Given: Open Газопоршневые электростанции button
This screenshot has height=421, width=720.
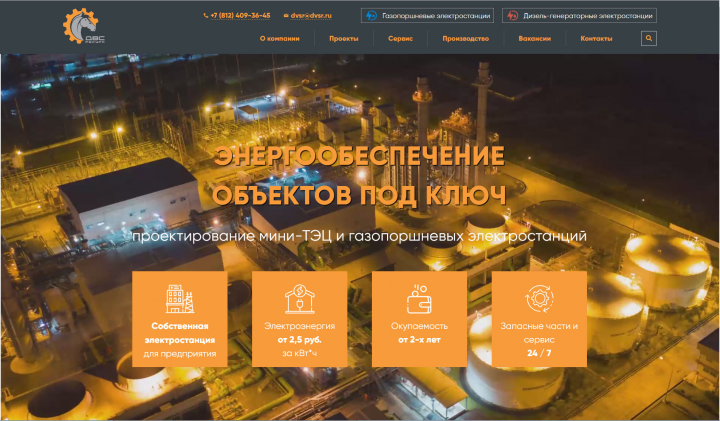Looking at the screenshot, I should click(x=427, y=16).
